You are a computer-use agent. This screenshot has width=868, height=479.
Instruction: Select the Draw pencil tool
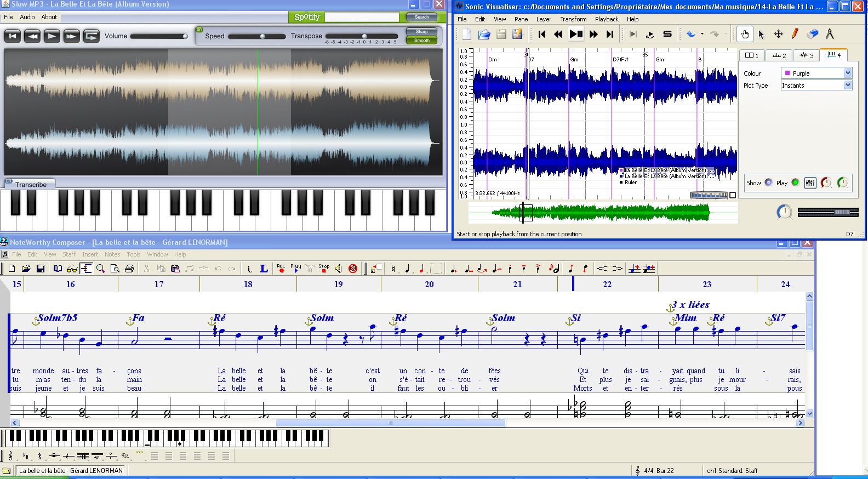coord(795,35)
